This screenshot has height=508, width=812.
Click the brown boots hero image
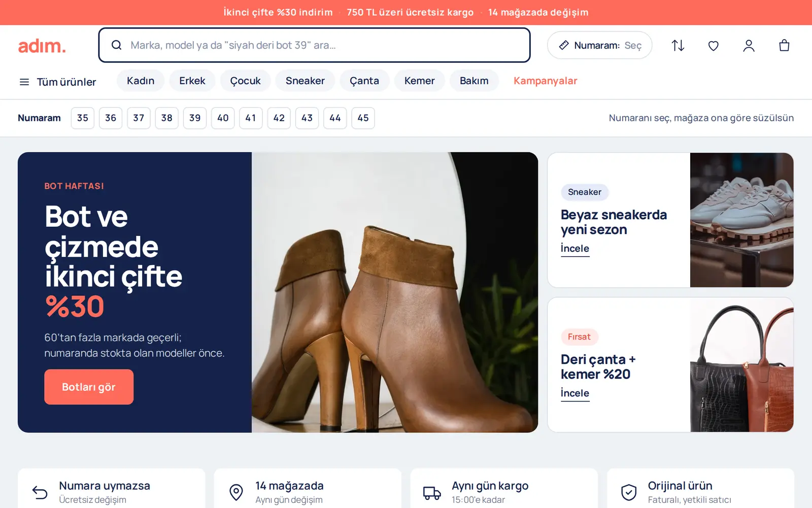(395, 292)
